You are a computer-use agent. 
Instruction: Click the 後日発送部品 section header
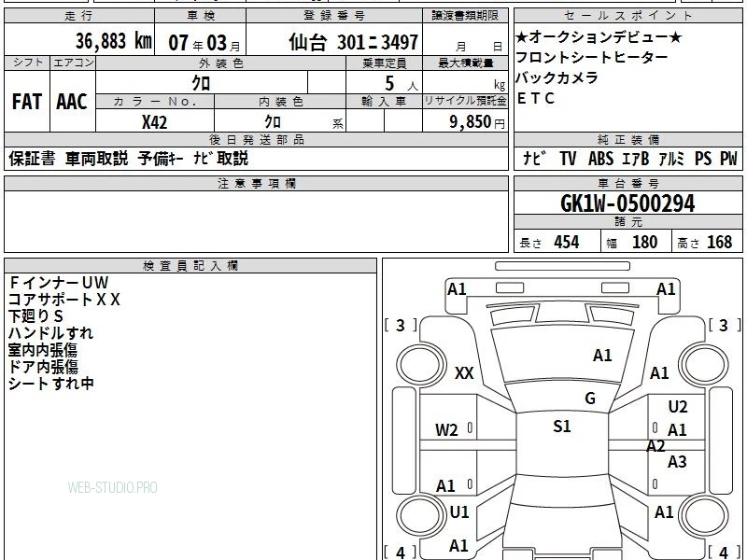pyautogui.click(x=256, y=139)
